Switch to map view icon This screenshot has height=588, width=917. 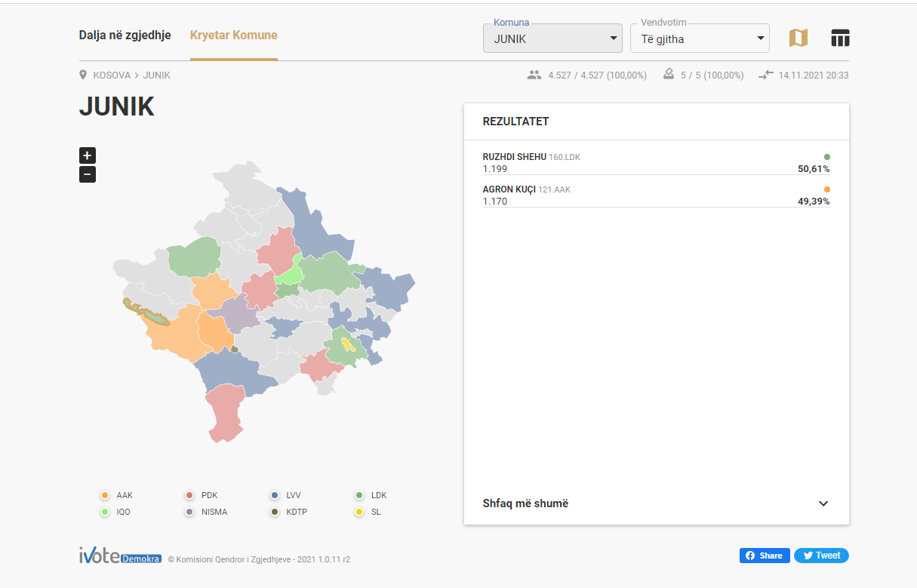[798, 38]
